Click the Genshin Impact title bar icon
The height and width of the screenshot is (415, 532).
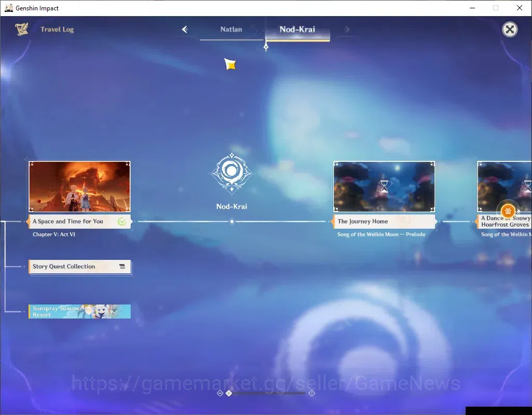pos(9,8)
